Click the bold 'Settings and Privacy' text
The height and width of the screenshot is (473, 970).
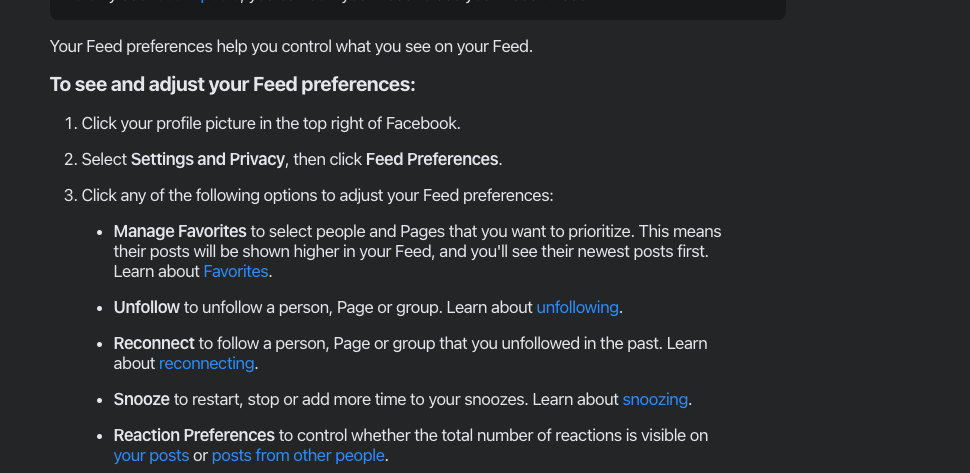208,160
